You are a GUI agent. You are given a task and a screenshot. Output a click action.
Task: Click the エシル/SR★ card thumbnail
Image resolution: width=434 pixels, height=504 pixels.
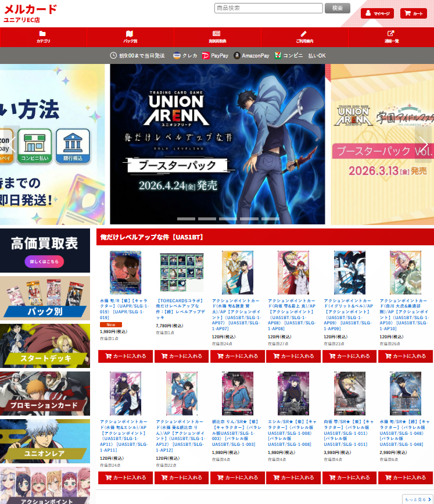(293, 394)
